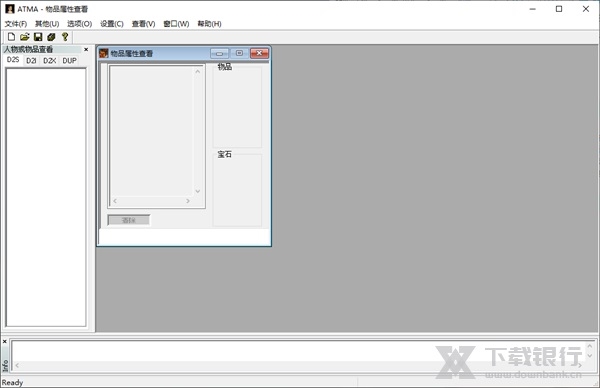Open the 选项(O) menu
Viewport: 600px width, 388px height.
pos(80,24)
